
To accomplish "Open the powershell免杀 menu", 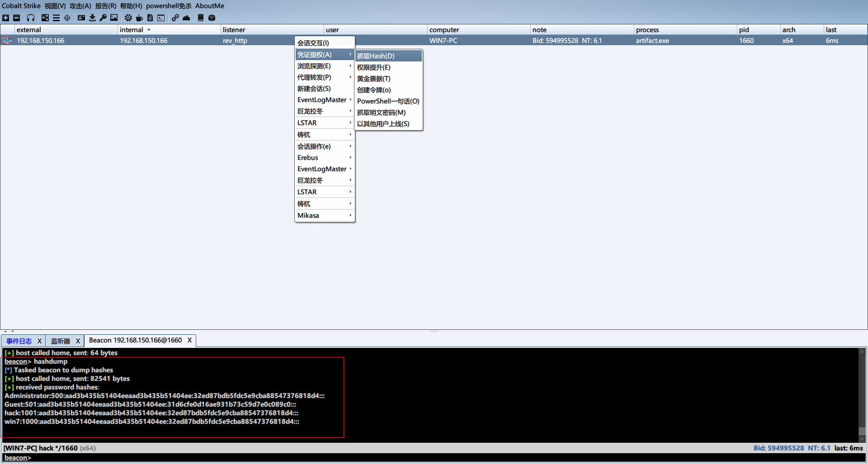I will click(169, 6).
